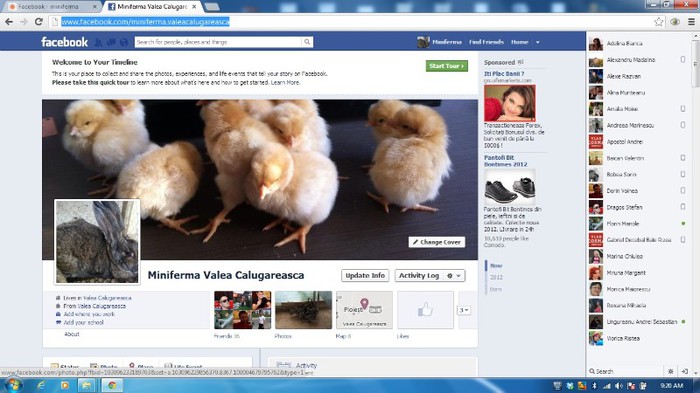This screenshot has width=700, height=393.
Task: Open the file explorer taskbar icon
Action: point(87,385)
